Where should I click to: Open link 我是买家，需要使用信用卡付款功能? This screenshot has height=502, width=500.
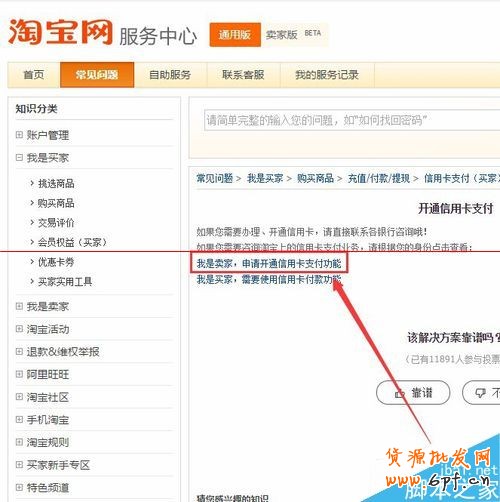tap(269, 279)
